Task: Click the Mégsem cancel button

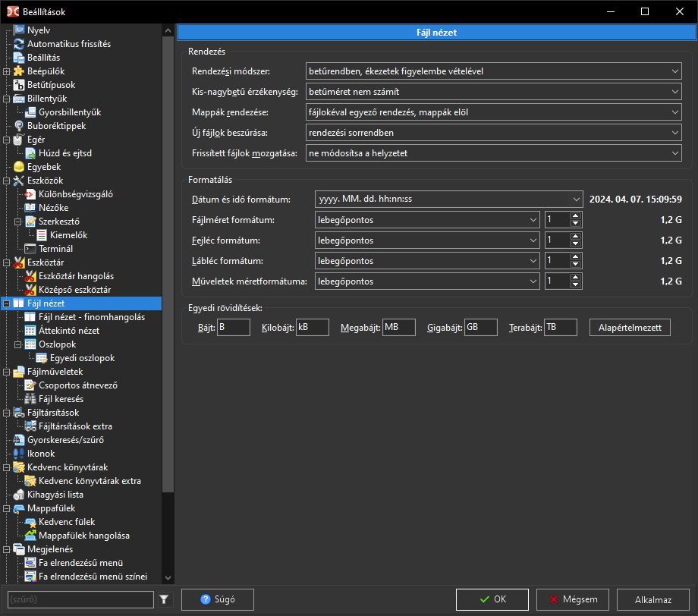Action: pyautogui.click(x=573, y=599)
